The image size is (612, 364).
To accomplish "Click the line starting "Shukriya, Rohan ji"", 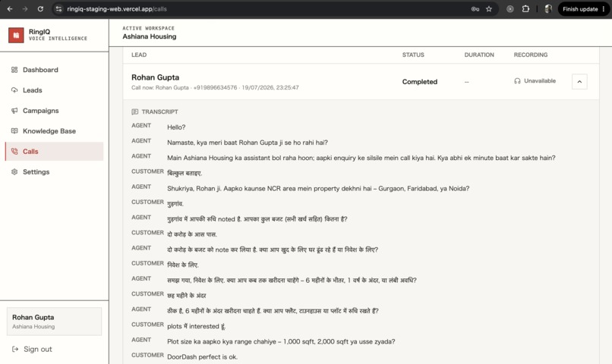I will tap(318, 189).
